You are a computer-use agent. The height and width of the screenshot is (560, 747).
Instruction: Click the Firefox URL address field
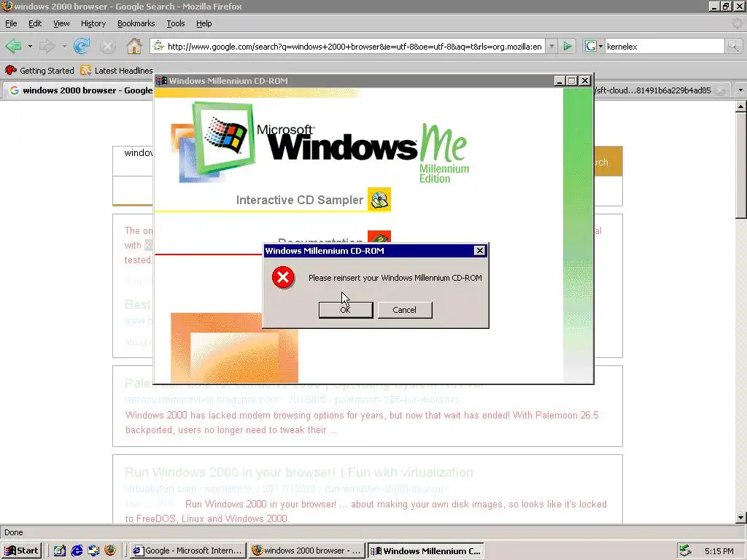pyautogui.click(x=354, y=46)
